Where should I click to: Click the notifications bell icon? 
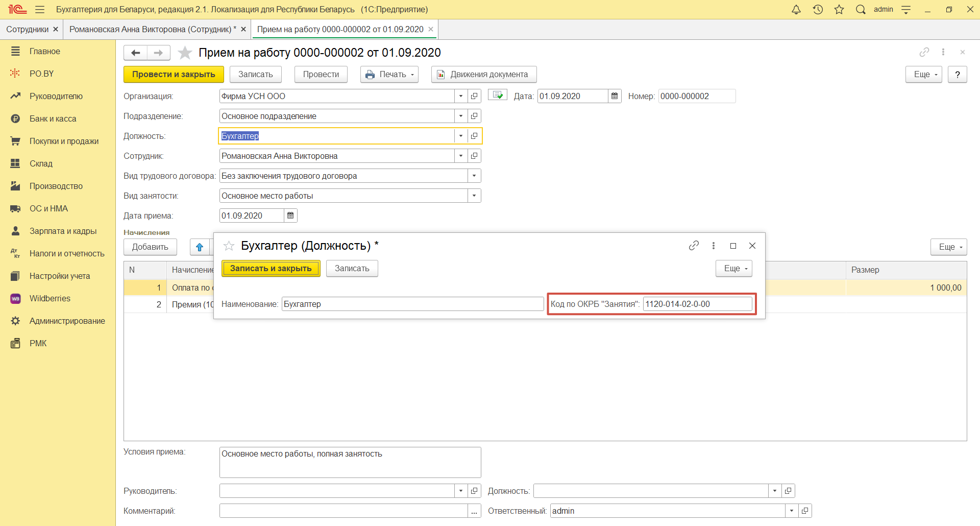click(796, 10)
